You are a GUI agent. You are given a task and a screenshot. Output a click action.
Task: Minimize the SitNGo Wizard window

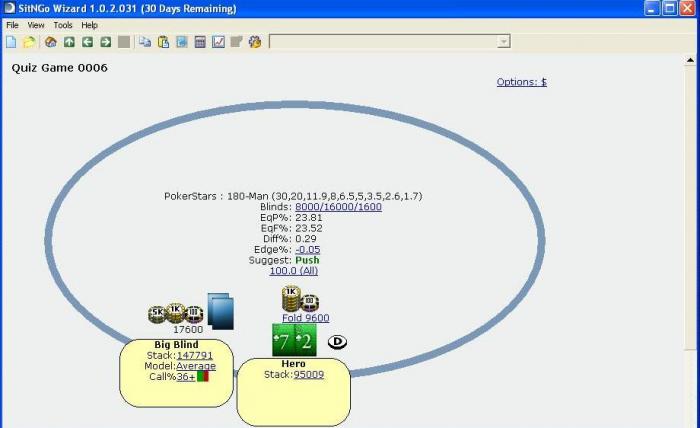(651, 8)
